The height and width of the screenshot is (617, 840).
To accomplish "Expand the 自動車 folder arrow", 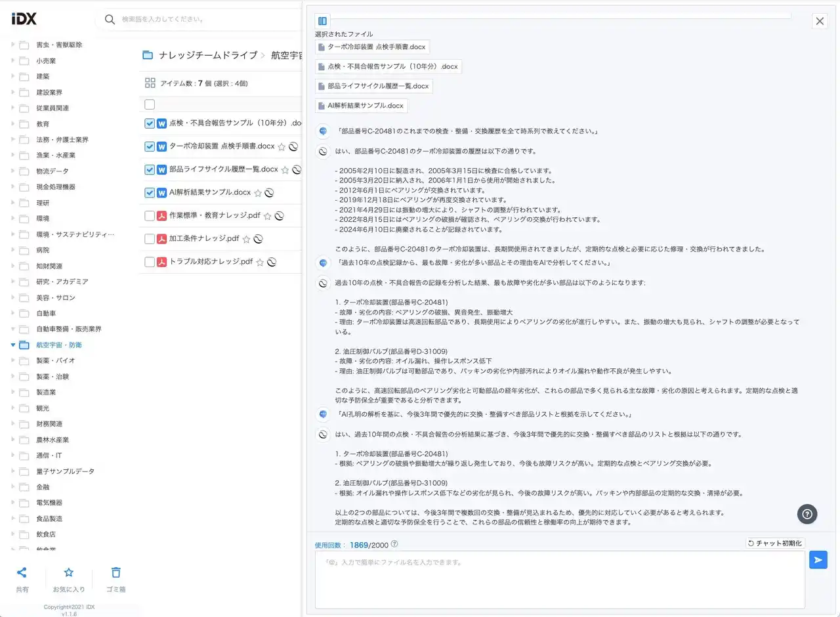I will (12, 313).
